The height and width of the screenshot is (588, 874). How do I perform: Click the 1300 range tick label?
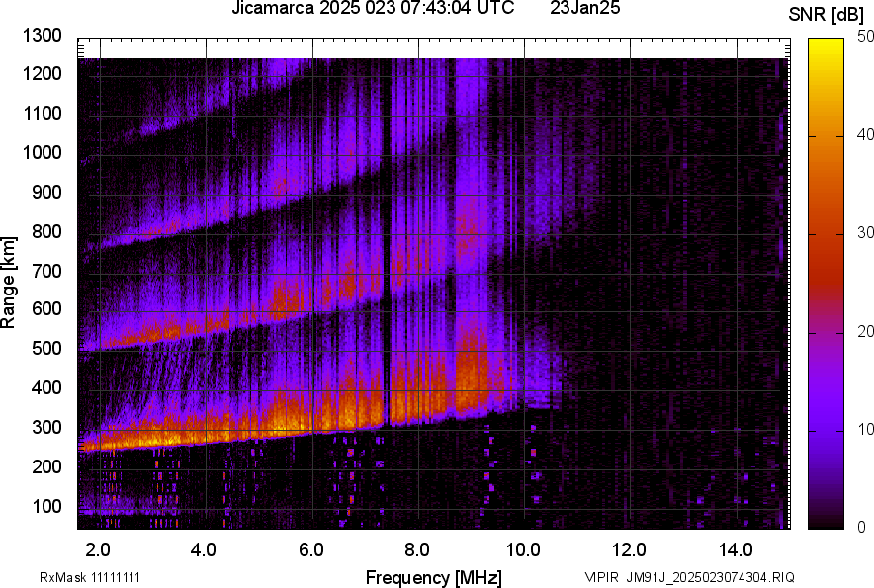(x=42, y=36)
